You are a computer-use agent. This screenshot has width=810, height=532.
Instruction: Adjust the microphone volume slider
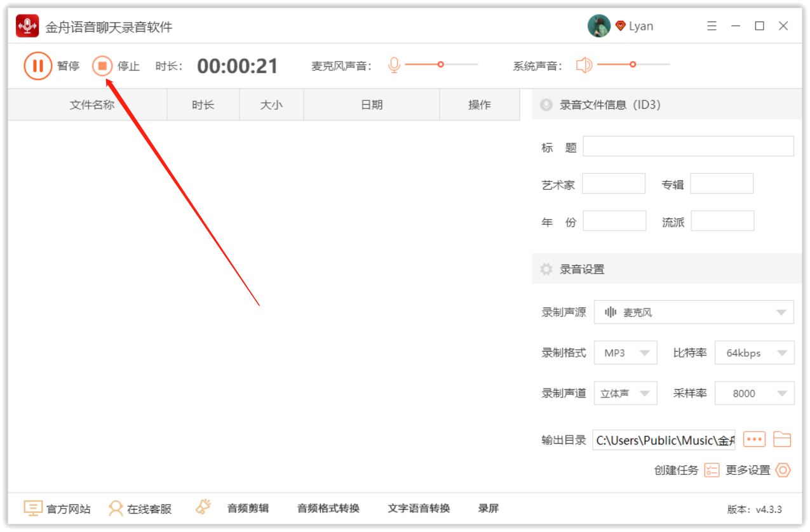(x=441, y=64)
